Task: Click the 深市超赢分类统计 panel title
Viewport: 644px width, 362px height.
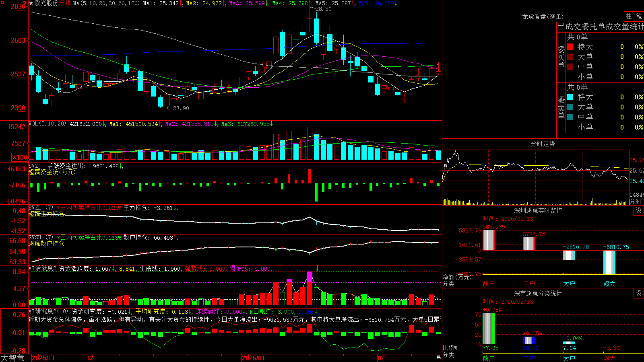Action: (x=538, y=293)
